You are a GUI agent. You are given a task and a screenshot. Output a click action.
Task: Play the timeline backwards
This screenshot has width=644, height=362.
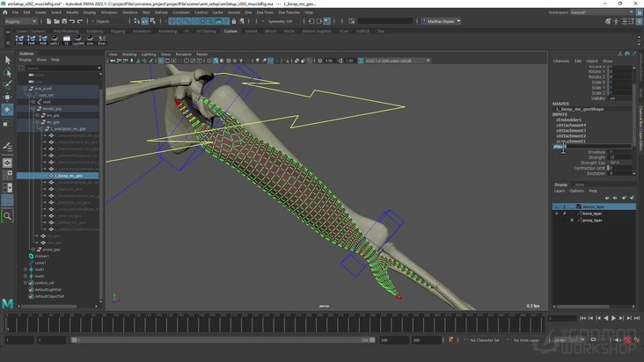click(606, 318)
